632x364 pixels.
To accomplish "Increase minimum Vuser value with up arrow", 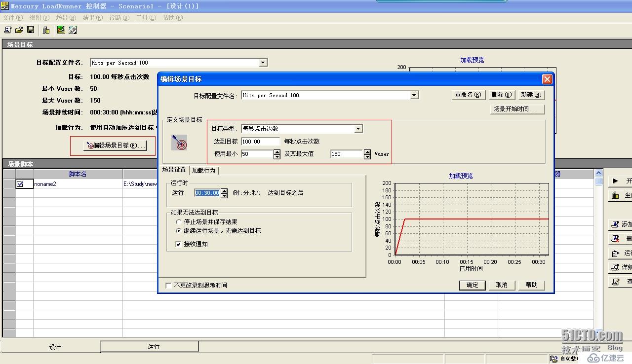I will point(276,151).
